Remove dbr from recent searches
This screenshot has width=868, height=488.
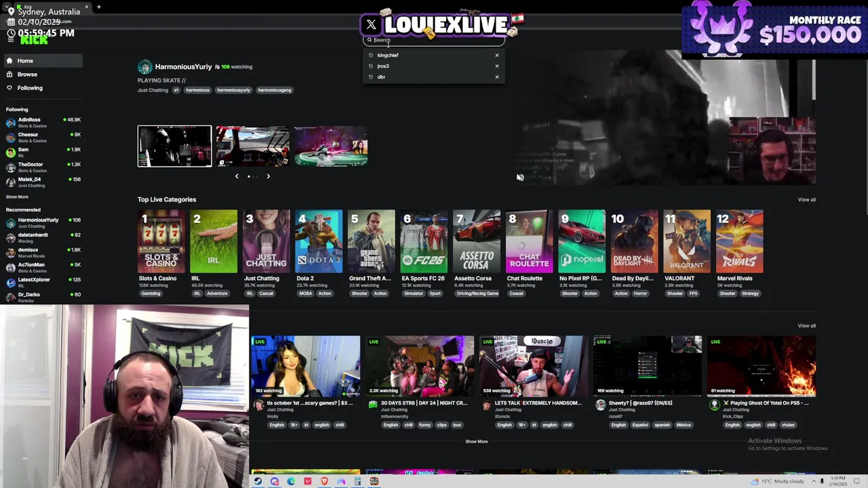[497, 77]
